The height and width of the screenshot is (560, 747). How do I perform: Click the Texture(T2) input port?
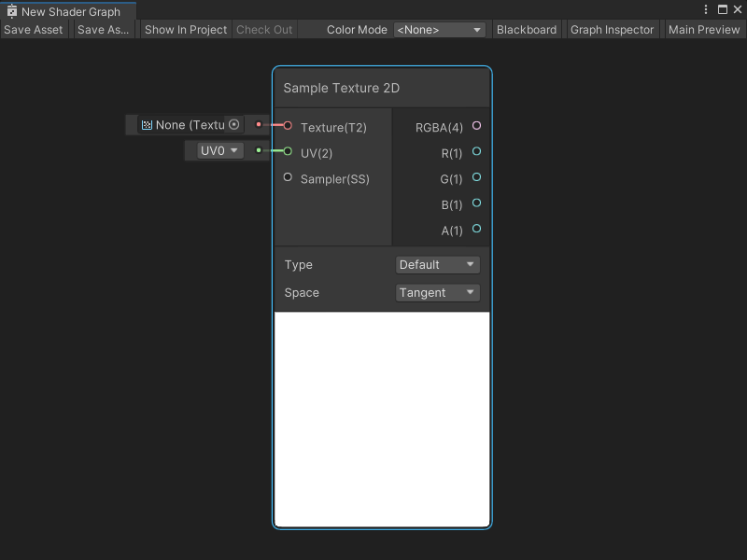289,124
